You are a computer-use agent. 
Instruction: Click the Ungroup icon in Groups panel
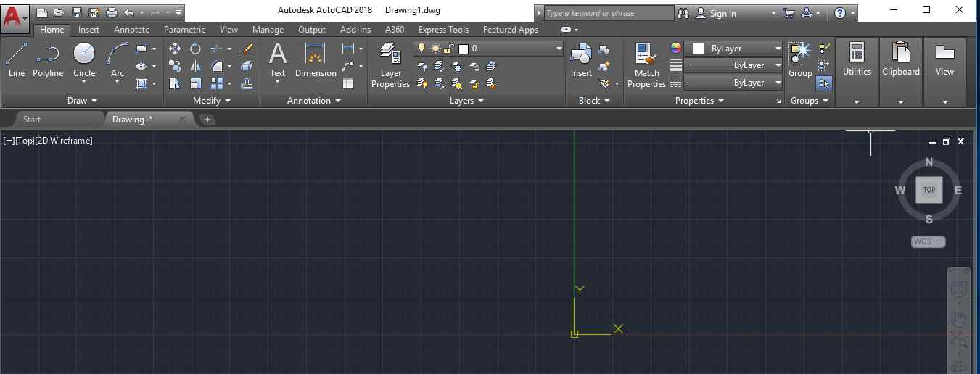tap(824, 49)
